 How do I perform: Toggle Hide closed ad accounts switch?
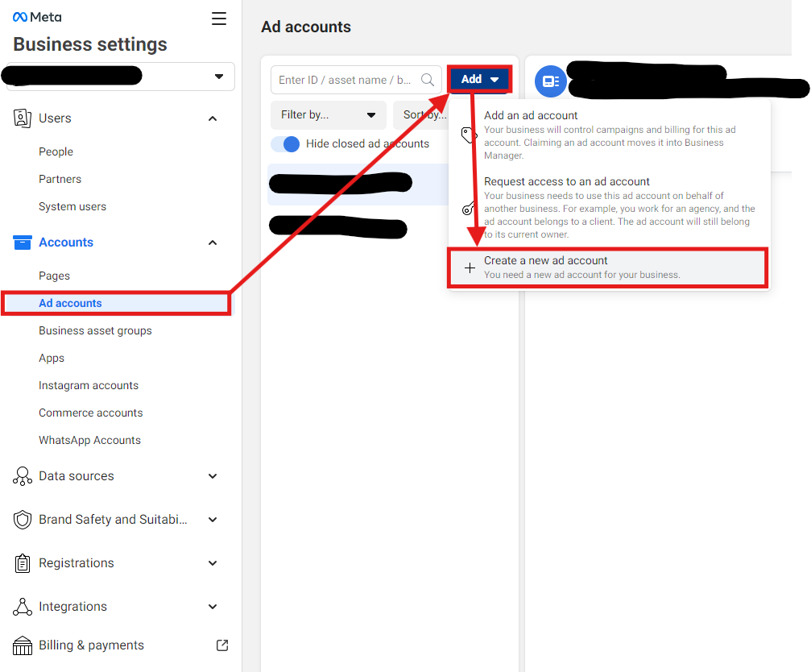point(285,144)
